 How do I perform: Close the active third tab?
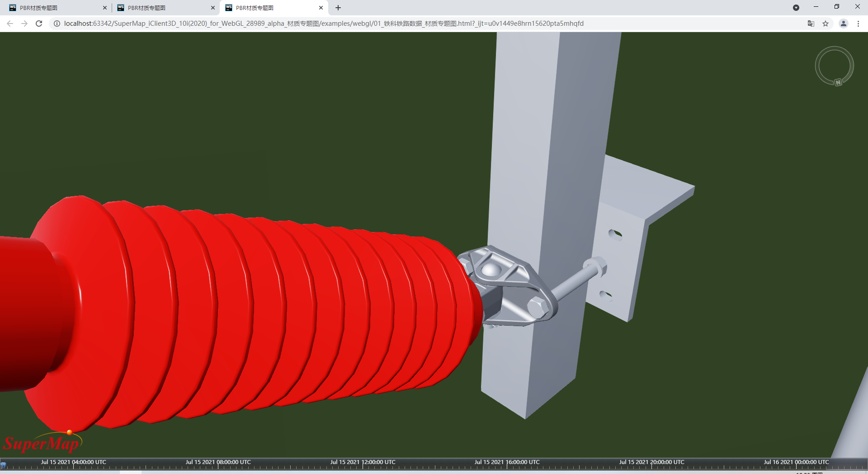[x=321, y=8]
